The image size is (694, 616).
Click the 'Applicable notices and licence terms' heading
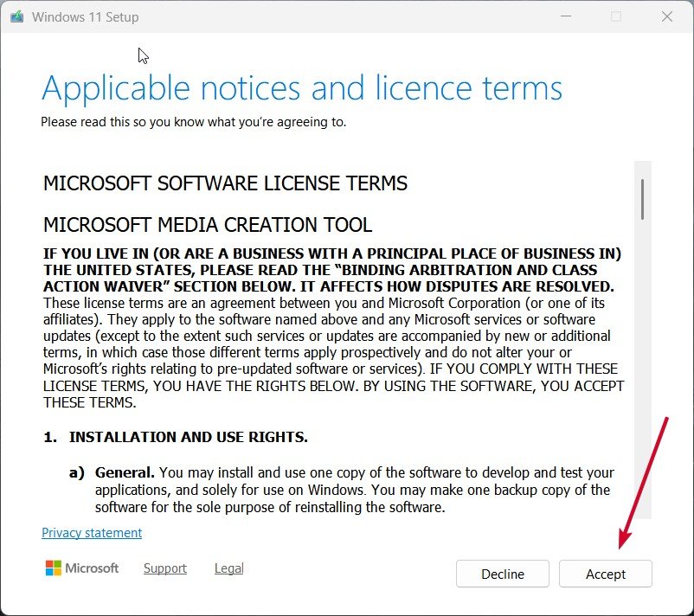(301, 87)
